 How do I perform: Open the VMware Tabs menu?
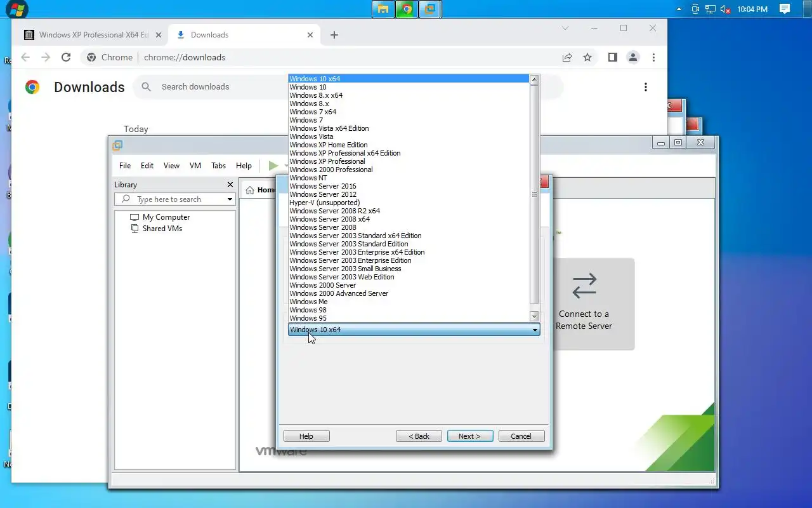(x=218, y=166)
